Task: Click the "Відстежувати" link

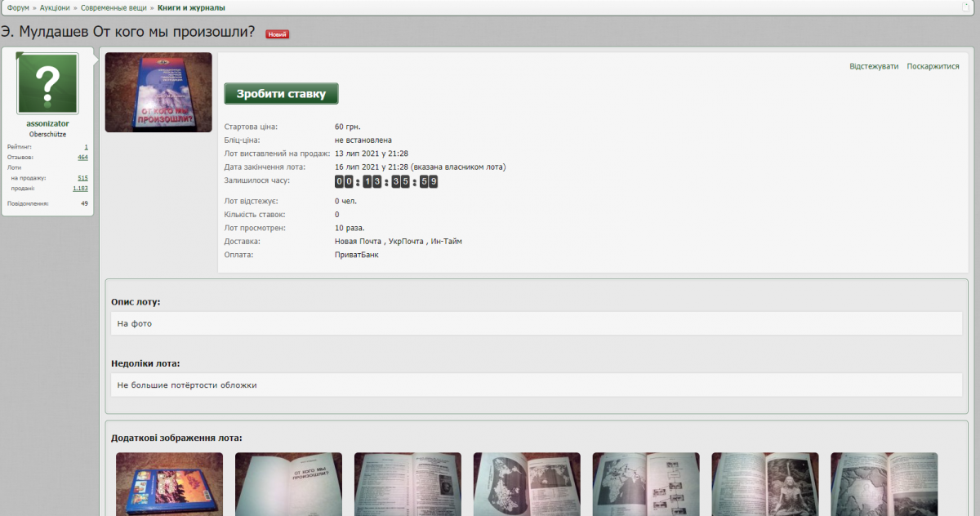Action: (874, 66)
